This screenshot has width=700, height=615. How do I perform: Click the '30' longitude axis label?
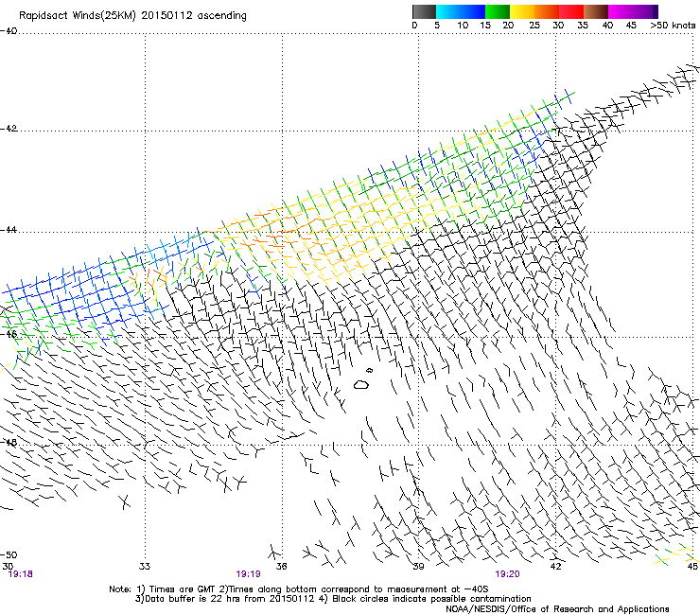pos(8,566)
